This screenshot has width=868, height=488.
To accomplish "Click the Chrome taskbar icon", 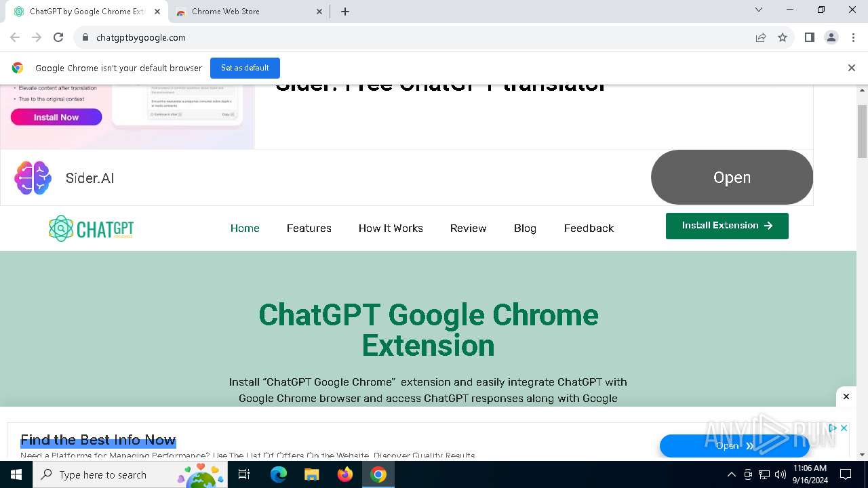I will pyautogui.click(x=378, y=474).
